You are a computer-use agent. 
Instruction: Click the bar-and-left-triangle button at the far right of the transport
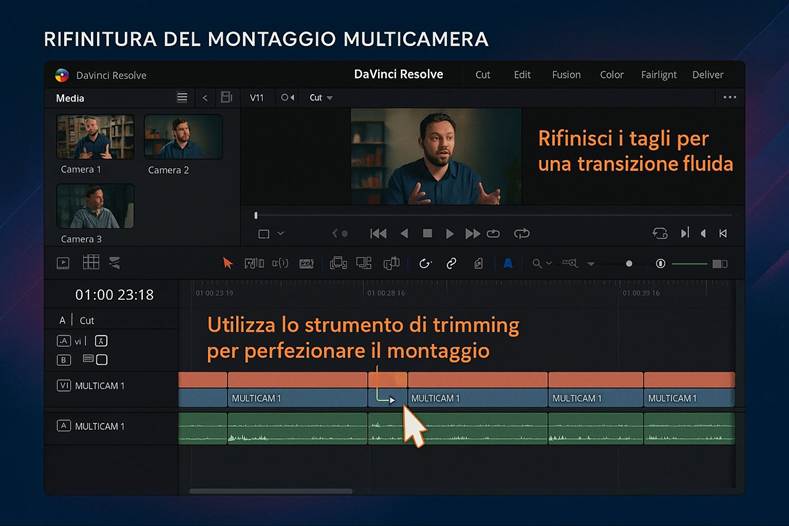click(723, 234)
